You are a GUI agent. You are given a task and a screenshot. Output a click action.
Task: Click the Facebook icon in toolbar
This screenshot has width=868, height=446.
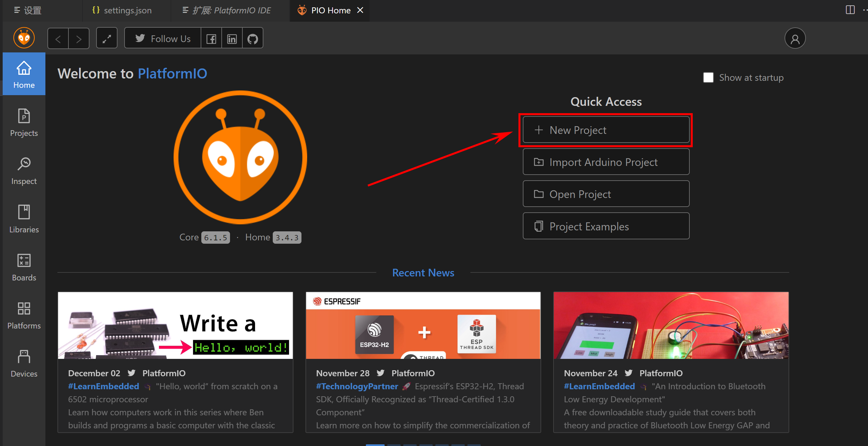(x=211, y=39)
